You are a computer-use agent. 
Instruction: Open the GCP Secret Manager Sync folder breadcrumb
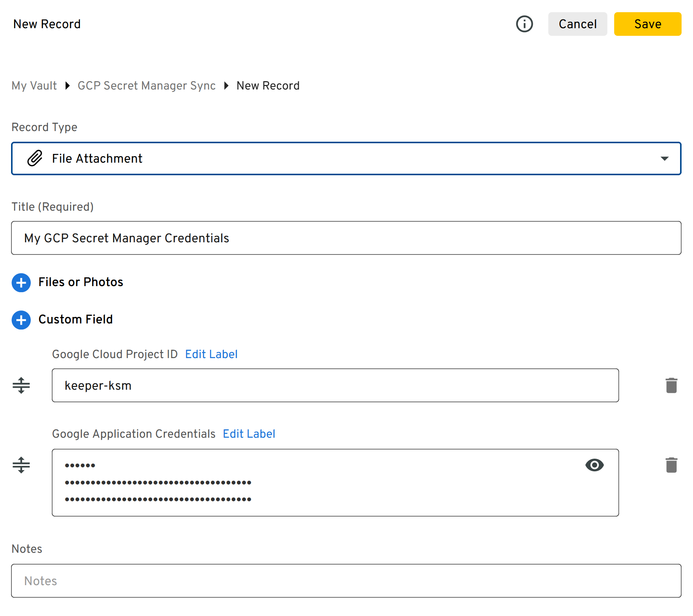click(146, 85)
